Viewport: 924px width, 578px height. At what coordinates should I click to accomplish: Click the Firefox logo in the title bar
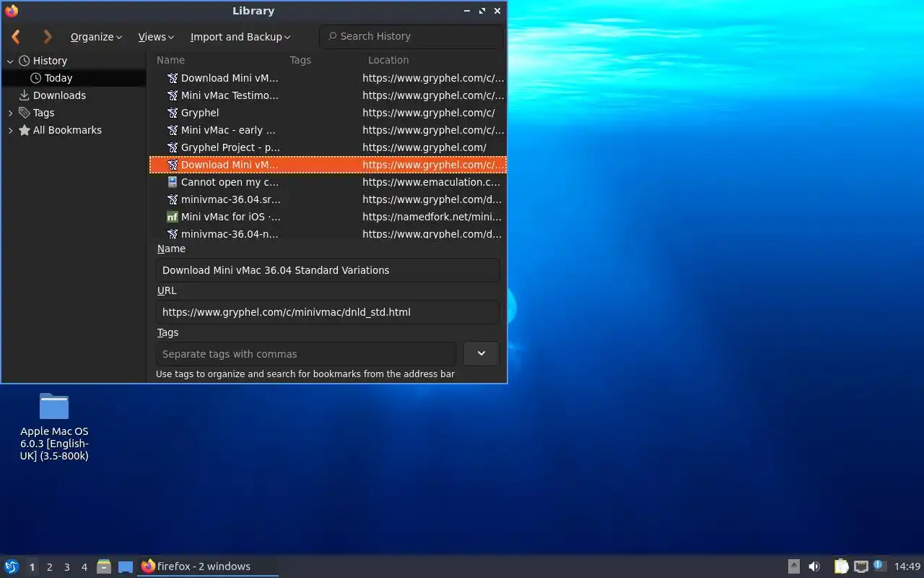[12, 11]
